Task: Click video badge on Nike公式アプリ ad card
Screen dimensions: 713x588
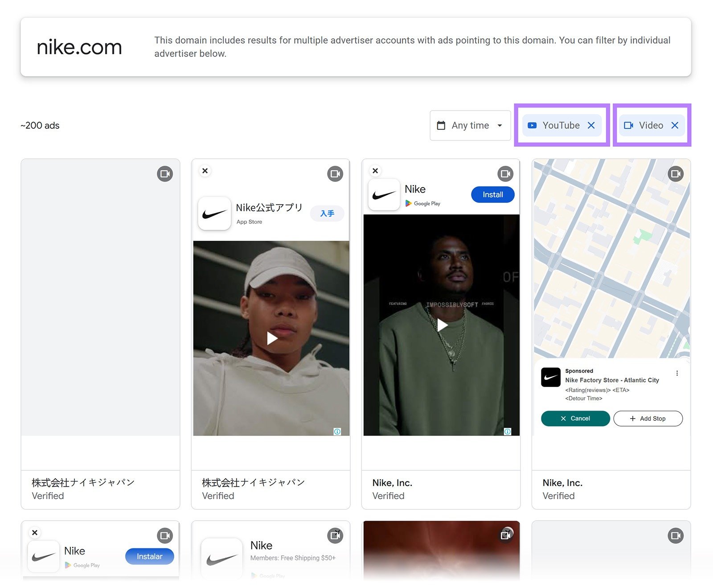Action: (x=335, y=174)
